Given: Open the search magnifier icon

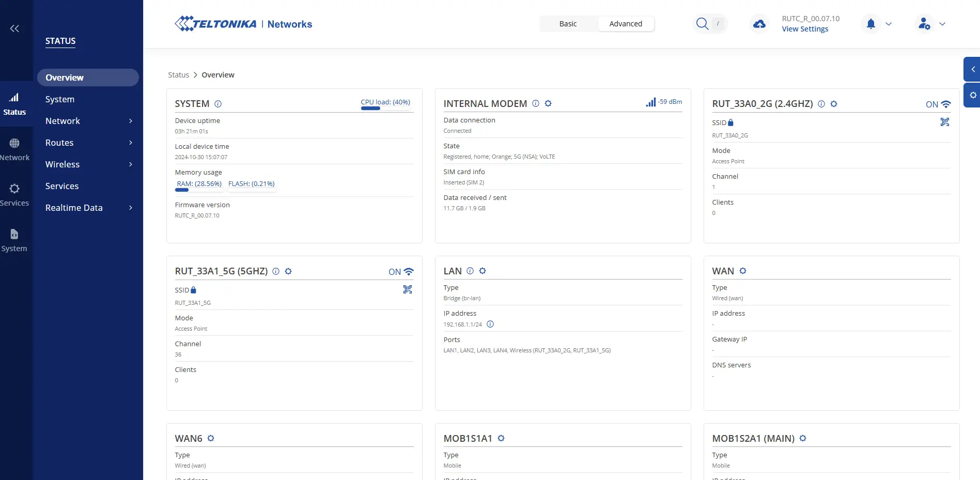Looking at the screenshot, I should (702, 24).
